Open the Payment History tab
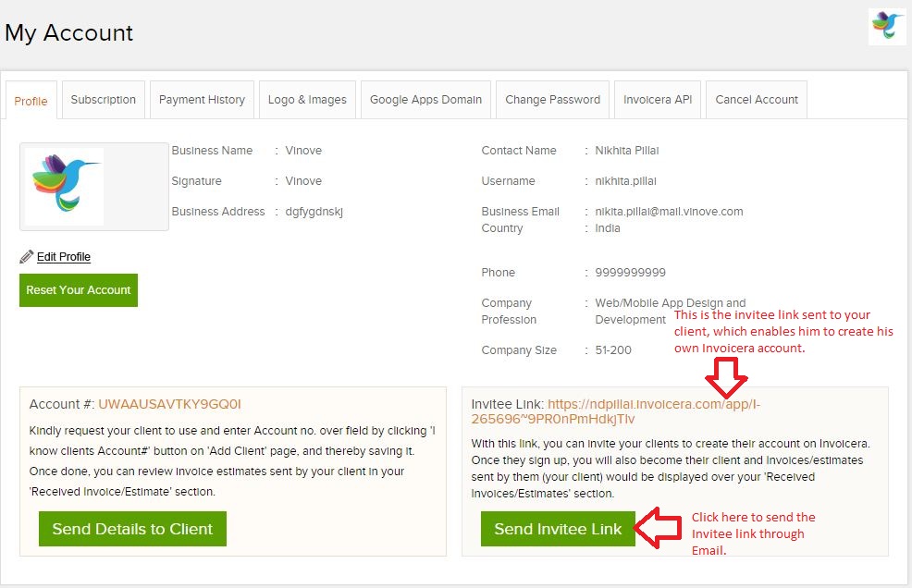The height and width of the screenshot is (588, 912). (x=202, y=100)
